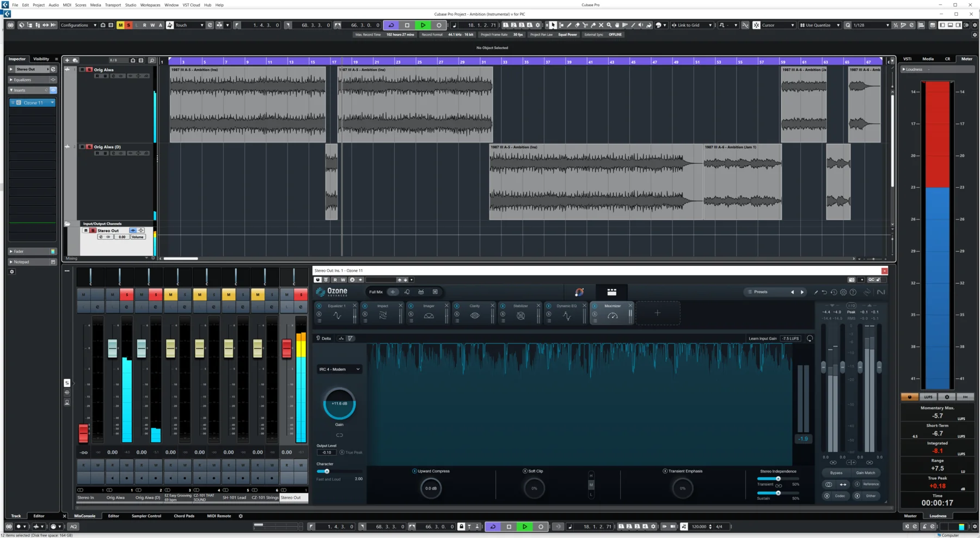This screenshot has width=980, height=538.
Task: Click the Gain Match button in Maximizer
Action: click(x=866, y=473)
